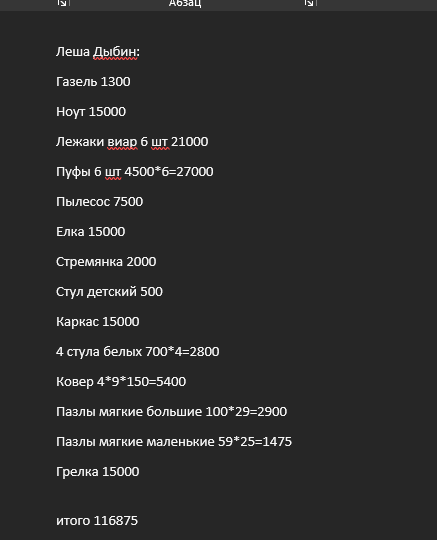Screen dimensions: 437x540
Task: Open the Абзац paragraph settings dialog launcher
Action: click(x=309, y=3)
